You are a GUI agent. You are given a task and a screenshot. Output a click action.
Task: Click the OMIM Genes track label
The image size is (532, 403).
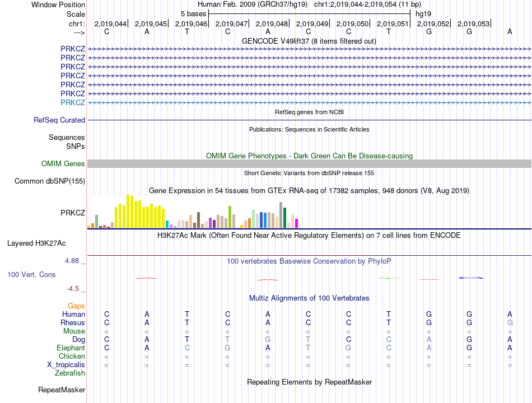point(63,164)
